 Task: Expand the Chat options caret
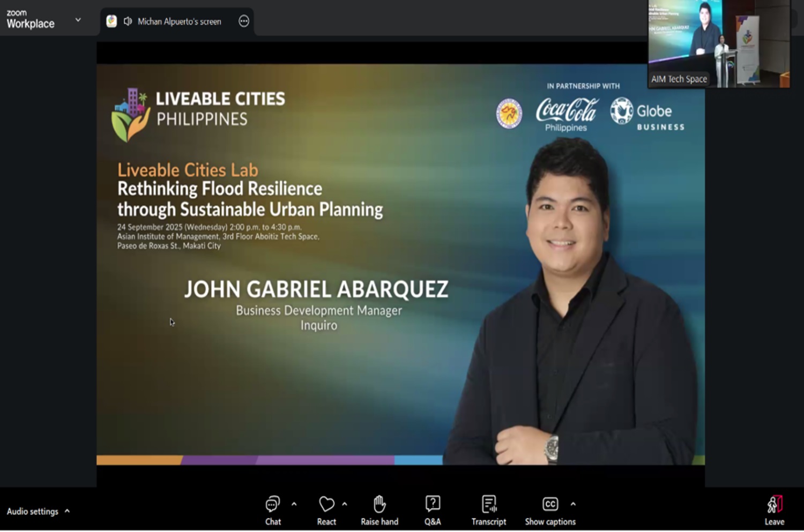tap(294, 504)
